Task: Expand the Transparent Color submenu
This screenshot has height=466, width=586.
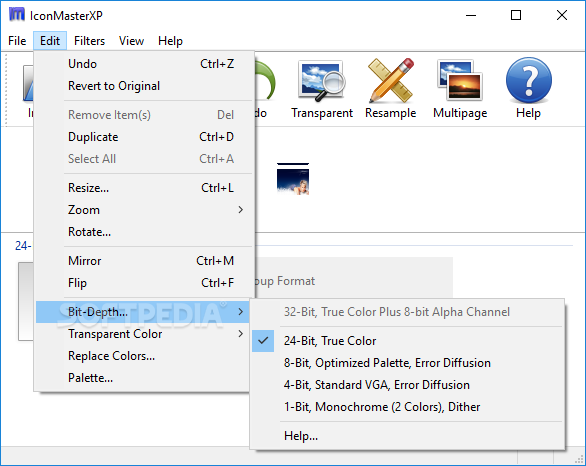Action: 143,334
